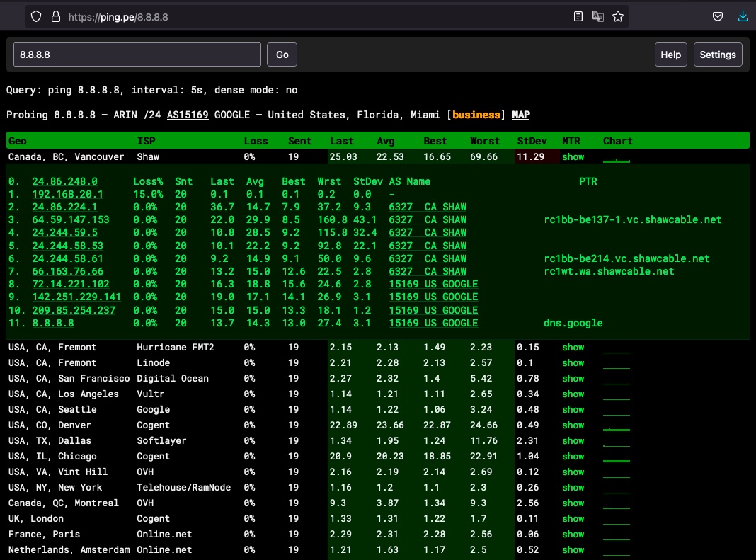Show chart for the OVH Montreal probe
Image resolution: width=756 pixels, height=560 pixels.
573,503
